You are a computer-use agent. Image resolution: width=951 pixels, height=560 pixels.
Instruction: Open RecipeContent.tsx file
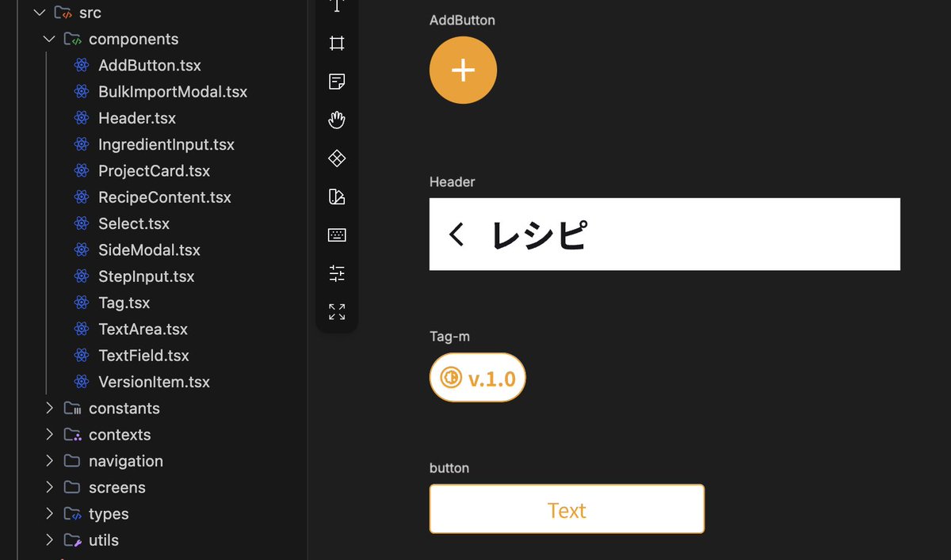pos(165,197)
